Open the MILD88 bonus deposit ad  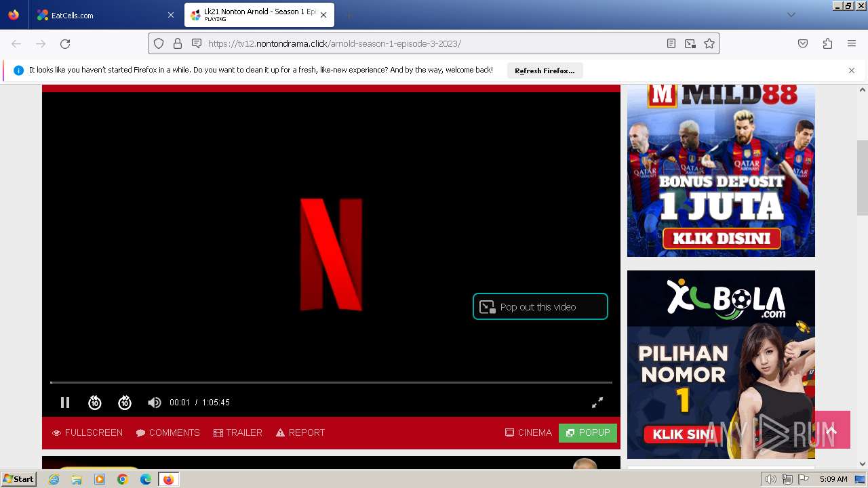tap(721, 170)
